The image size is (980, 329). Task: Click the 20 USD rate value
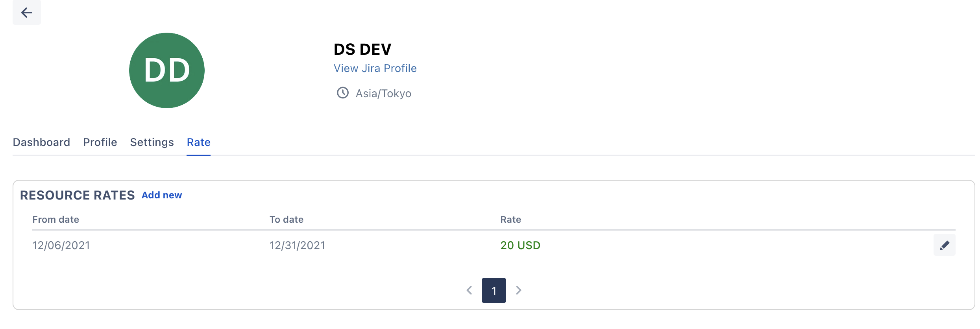(520, 246)
